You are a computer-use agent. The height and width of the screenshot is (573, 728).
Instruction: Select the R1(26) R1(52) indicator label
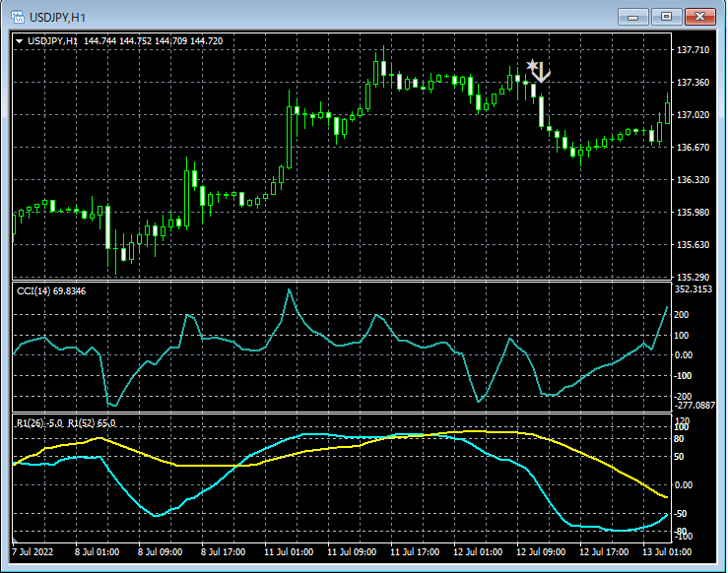(x=66, y=422)
